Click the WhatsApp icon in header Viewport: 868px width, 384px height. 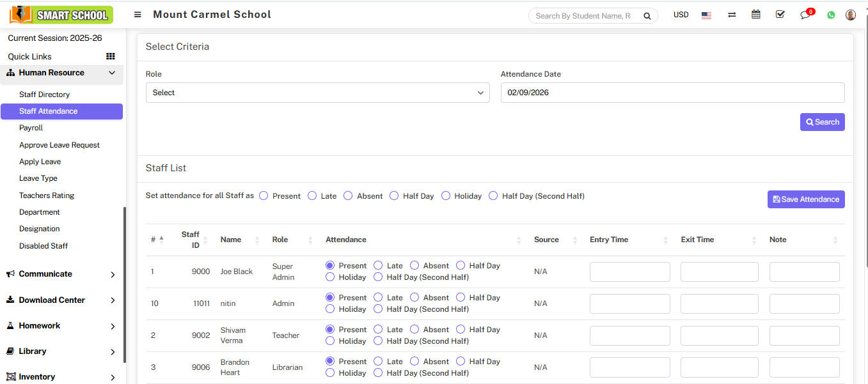831,15
